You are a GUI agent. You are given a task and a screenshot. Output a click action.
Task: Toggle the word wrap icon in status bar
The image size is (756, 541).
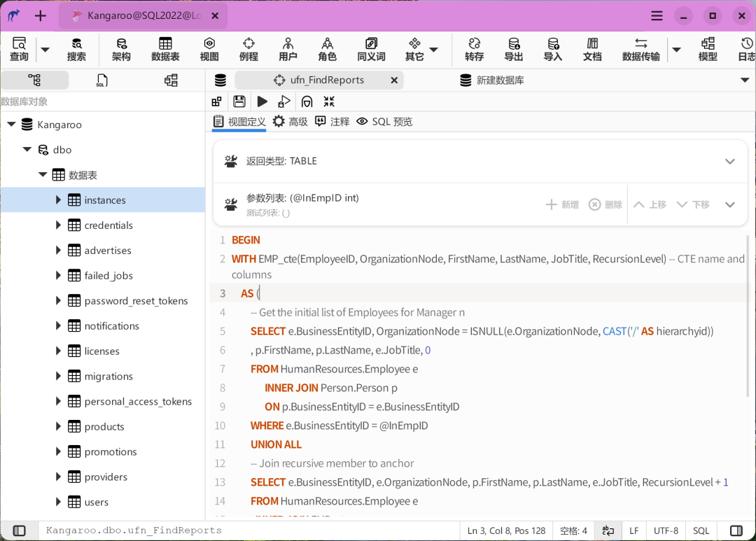click(x=608, y=531)
